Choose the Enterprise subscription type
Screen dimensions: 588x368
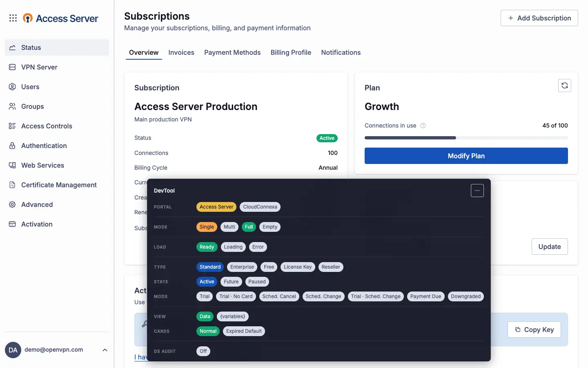(242, 267)
